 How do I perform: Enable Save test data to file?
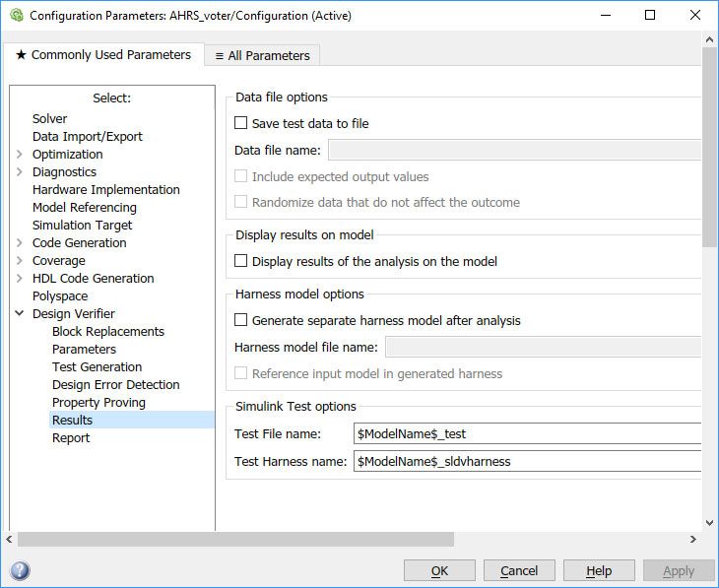coord(241,124)
